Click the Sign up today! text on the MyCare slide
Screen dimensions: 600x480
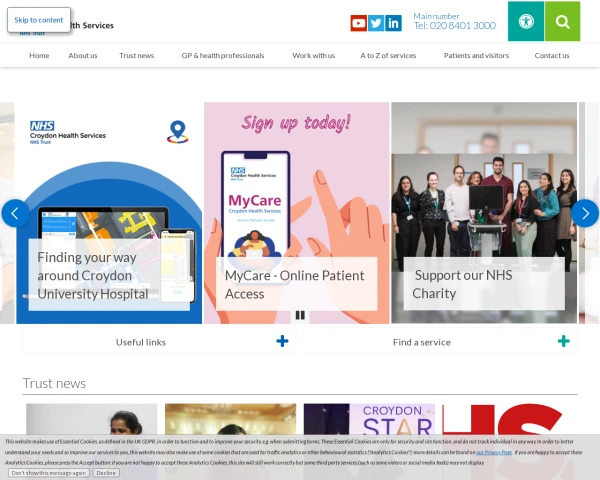click(296, 123)
